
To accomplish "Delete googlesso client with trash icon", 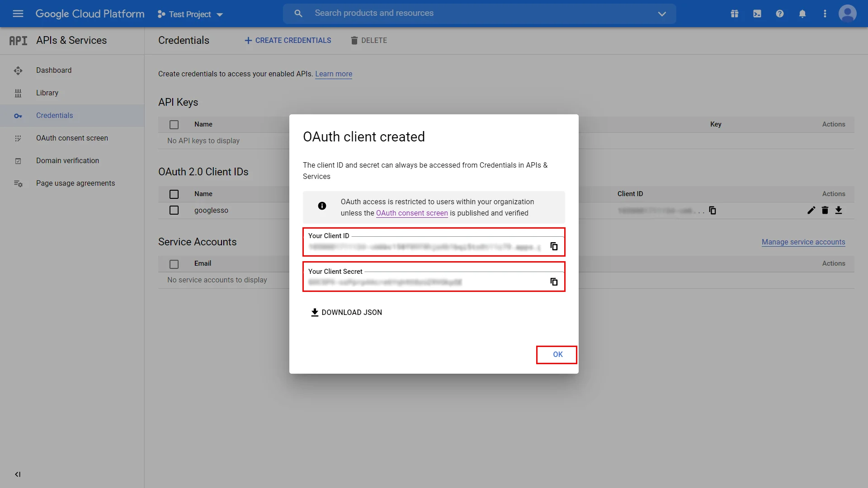I will (x=825, y=211).
